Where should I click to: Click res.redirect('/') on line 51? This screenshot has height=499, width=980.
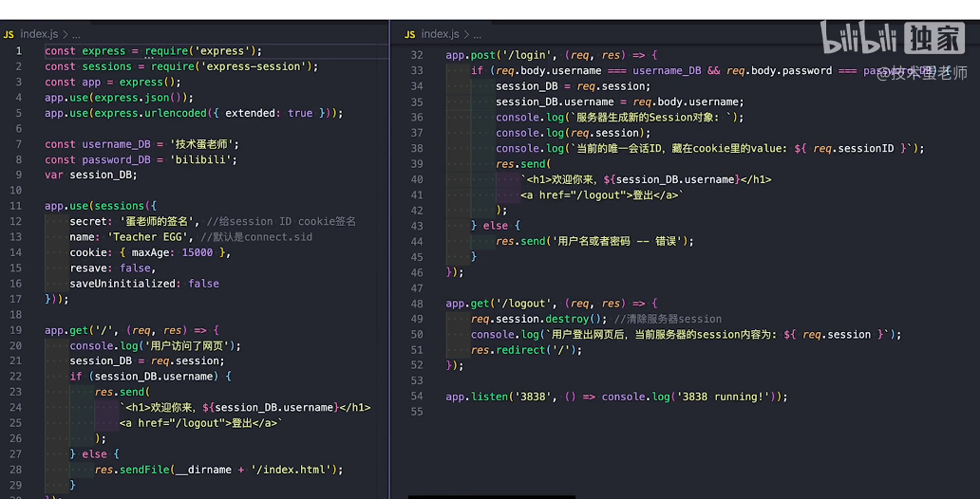523,350
